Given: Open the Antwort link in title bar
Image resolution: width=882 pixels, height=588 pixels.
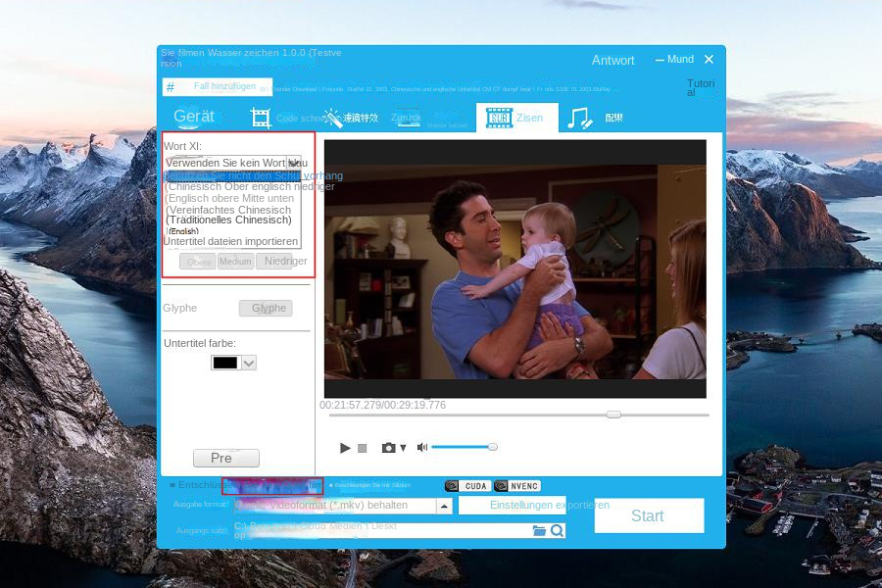Looking at the screenshot, I should pos(612,60).
